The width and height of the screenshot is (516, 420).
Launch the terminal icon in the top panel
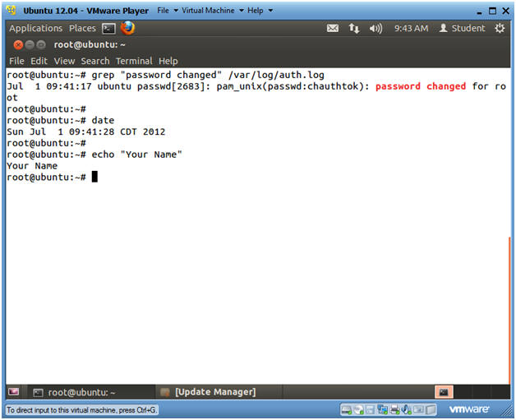click(x=108, y=29)
